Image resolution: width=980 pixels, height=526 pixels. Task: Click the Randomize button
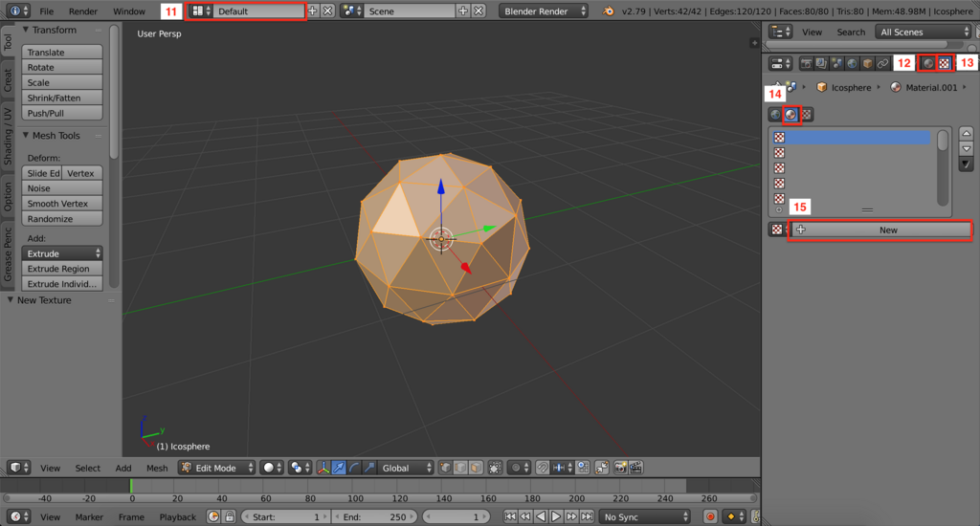point(62,219)
